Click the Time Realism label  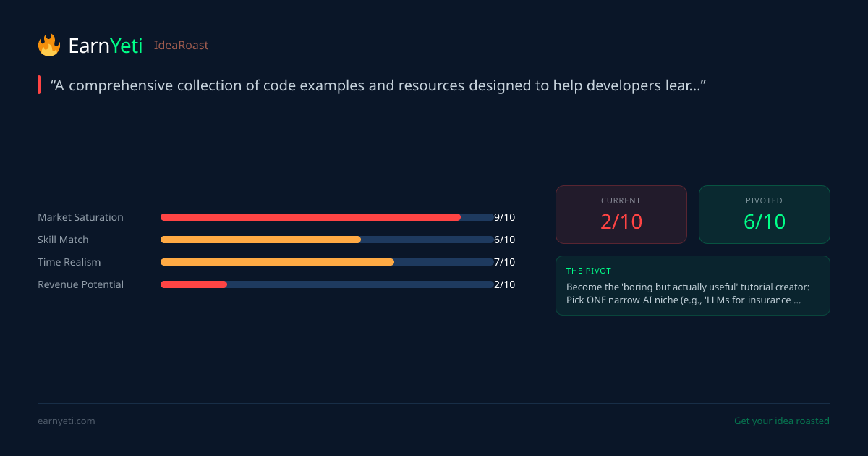(69, 262)
